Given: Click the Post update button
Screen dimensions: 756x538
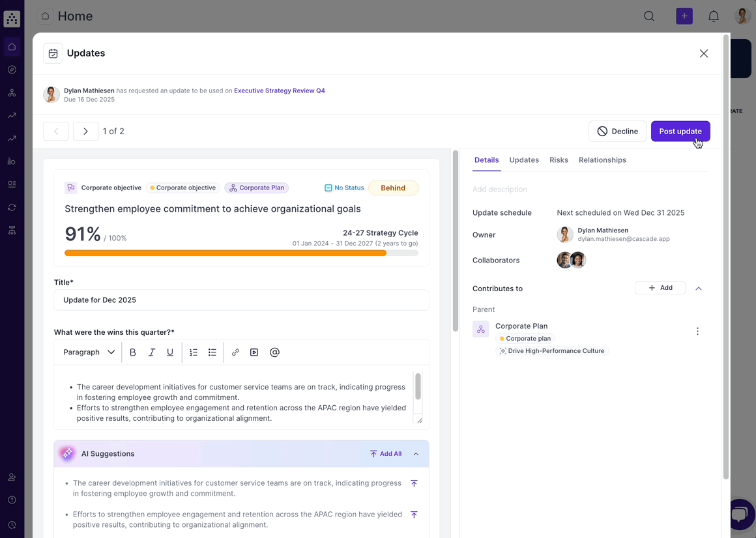Looking at the screenshot, I should tap(680, 132).
